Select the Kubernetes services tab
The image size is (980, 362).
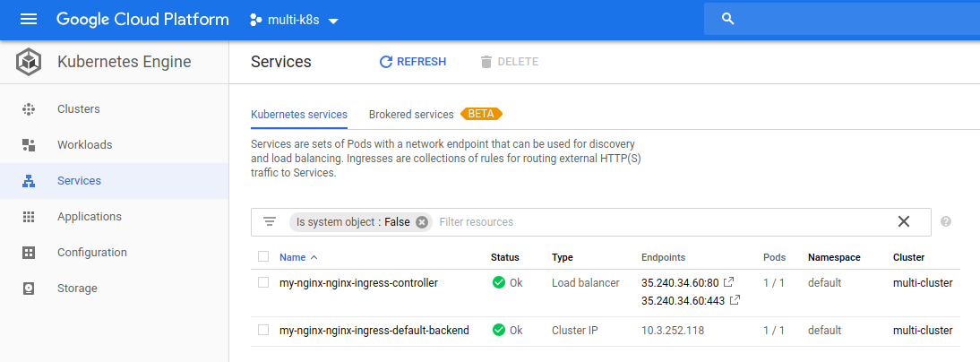point(299,115)
